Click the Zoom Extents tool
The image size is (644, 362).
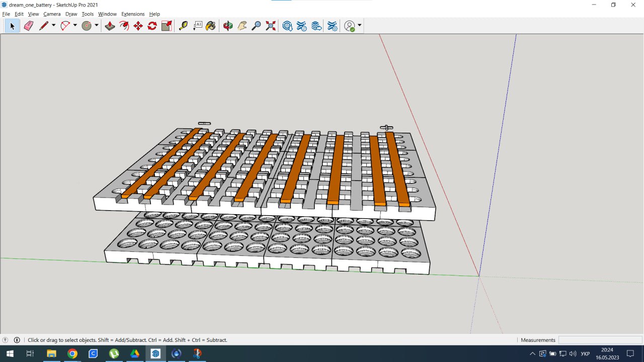[271, 26]
